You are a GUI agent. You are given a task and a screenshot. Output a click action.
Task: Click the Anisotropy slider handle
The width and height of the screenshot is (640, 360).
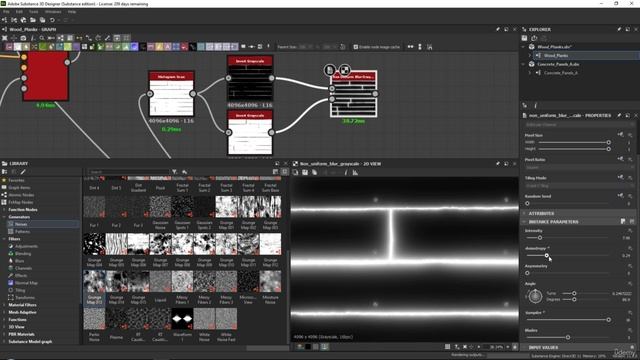pos(547,256)
